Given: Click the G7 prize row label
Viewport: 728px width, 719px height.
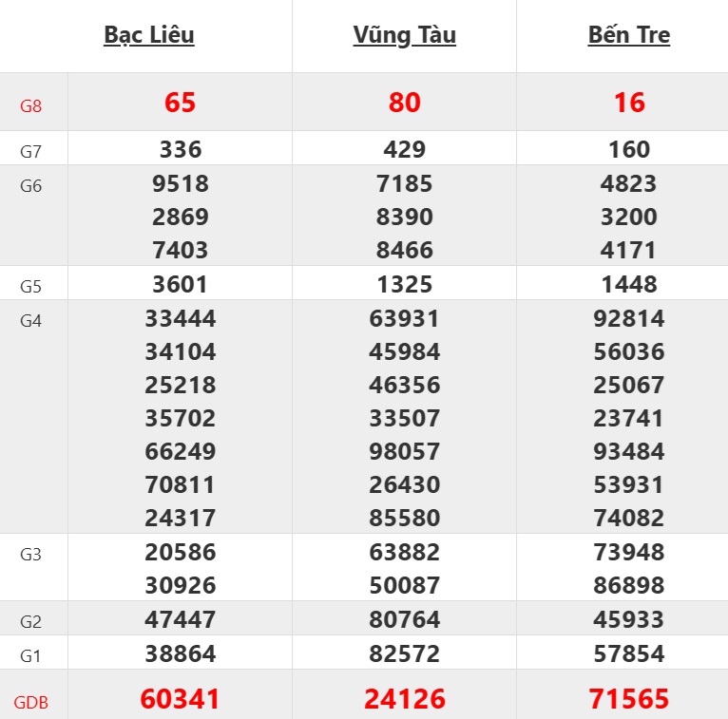Looking at the screenshot, I should point(31,150).
